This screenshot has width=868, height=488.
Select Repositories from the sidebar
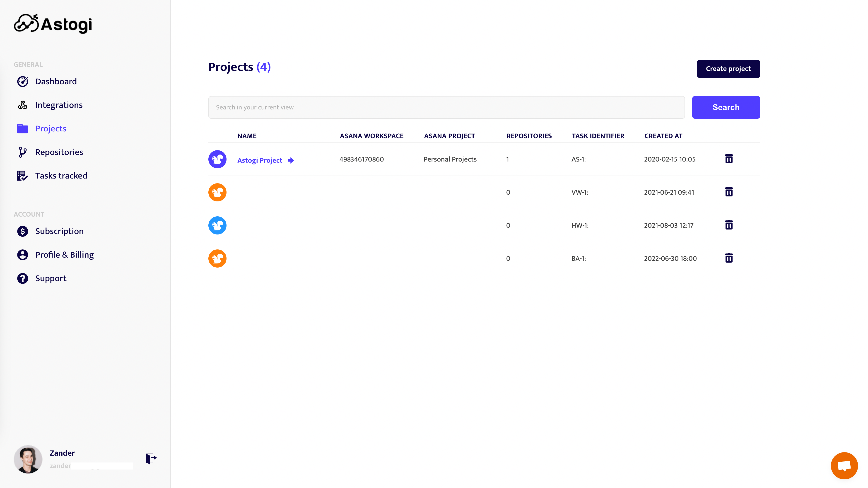59,152
